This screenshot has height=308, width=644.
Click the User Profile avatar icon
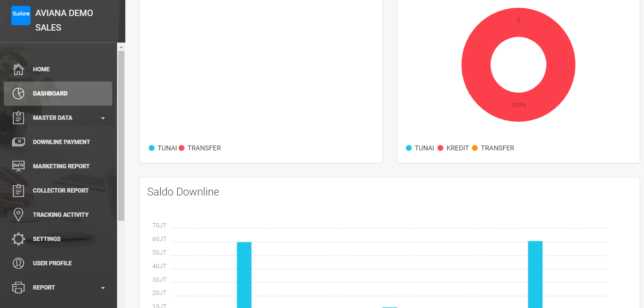click(18, 263)
